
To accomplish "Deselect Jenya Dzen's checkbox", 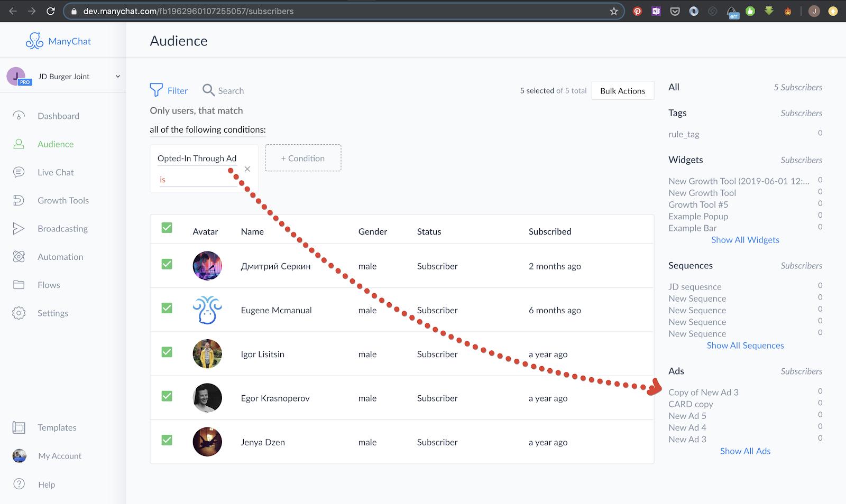I will click(167, 440).
